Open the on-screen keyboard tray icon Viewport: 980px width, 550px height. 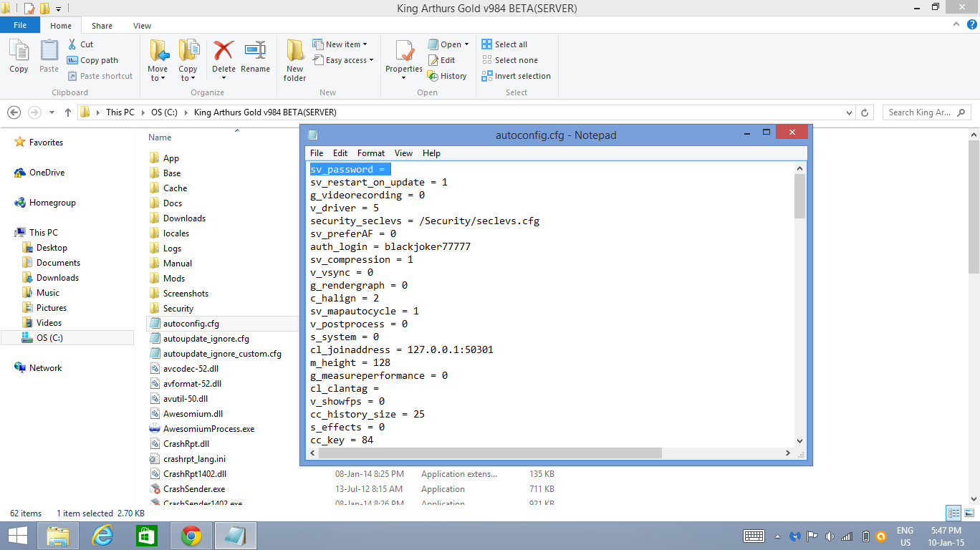tap(754, 536)
